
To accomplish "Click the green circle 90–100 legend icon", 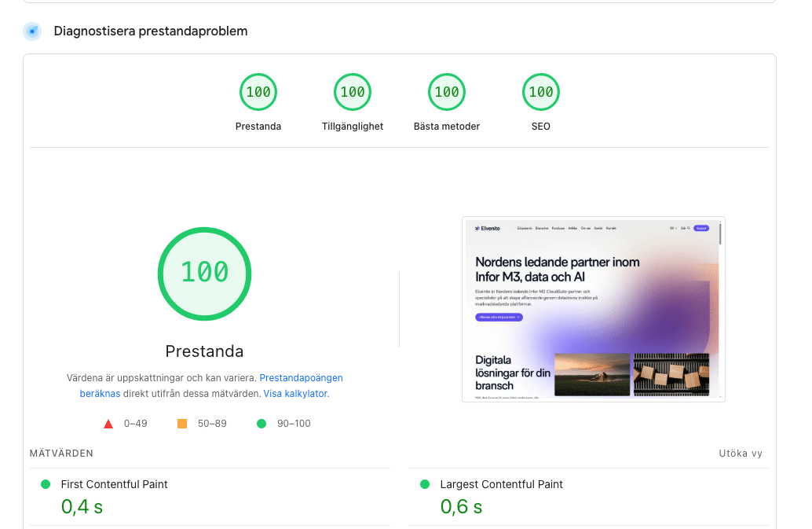I will (262, 424).
